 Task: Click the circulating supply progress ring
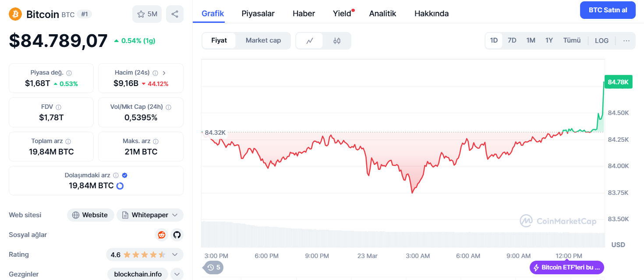coord(120,186)
